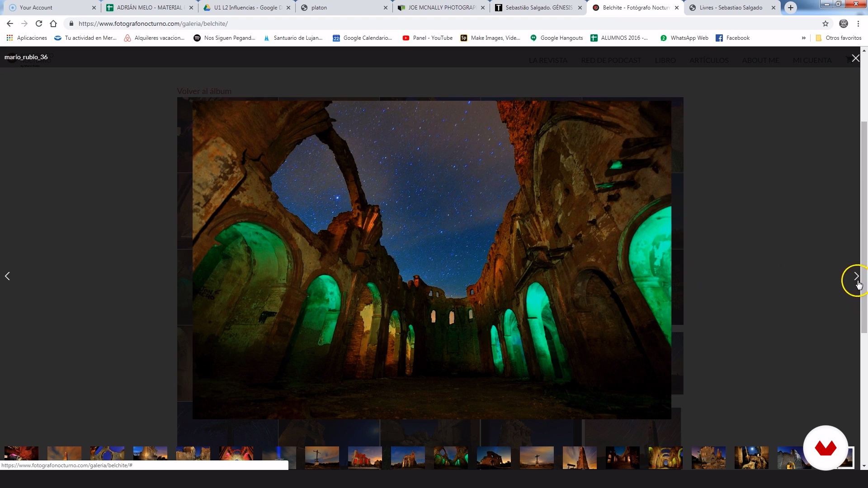This screenshot has width=868, height=488.
Task: Click the address bar URL field
Action: point(448,23)
